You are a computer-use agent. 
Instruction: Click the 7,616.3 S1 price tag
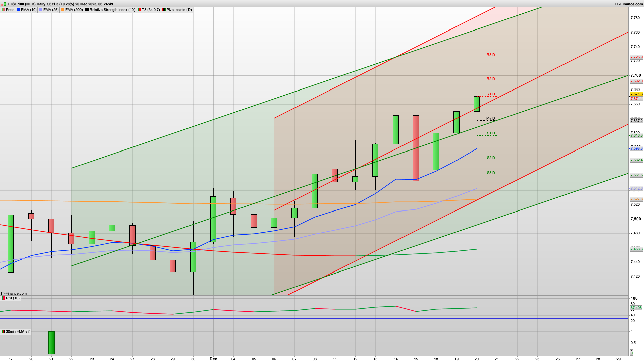(636, 136)
